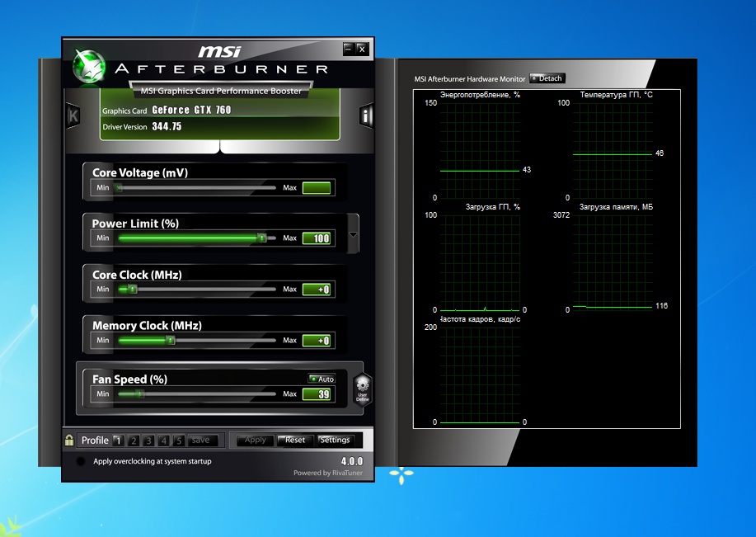Click the Core Voltage value field

point(317,188)
